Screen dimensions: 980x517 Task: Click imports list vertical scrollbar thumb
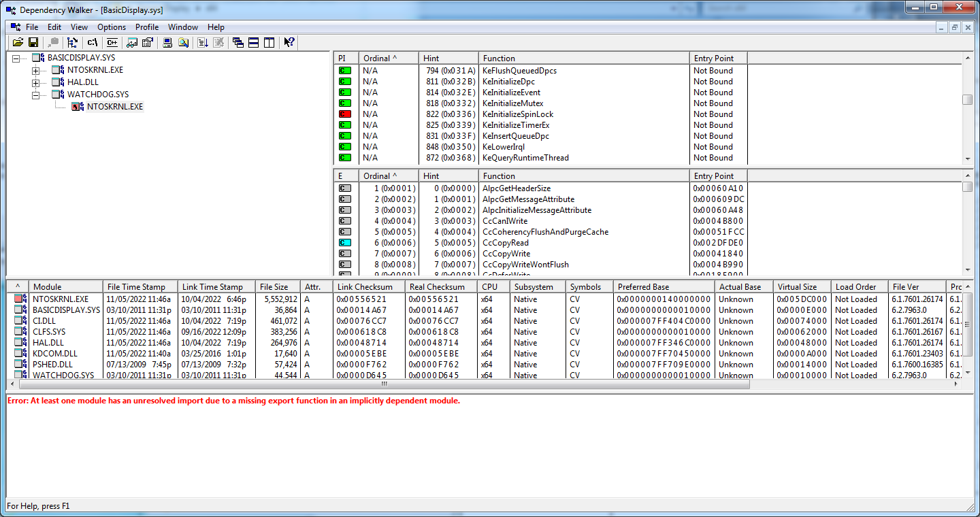[967, 100]
